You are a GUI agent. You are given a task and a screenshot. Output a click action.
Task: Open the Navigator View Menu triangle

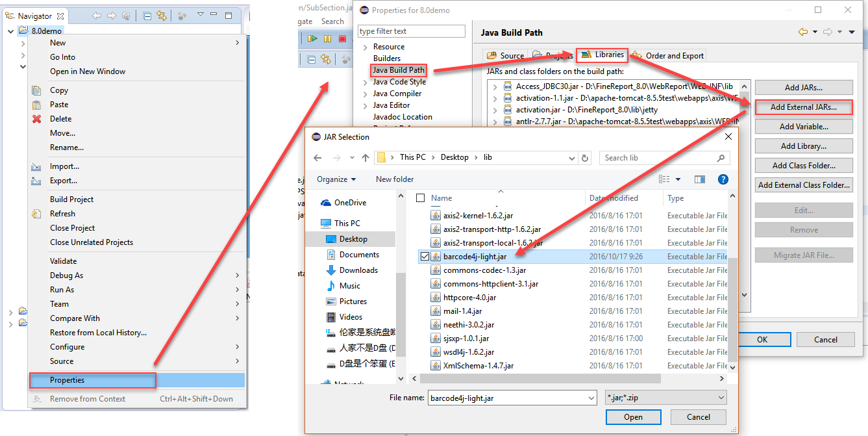click(x=201, y=14)
